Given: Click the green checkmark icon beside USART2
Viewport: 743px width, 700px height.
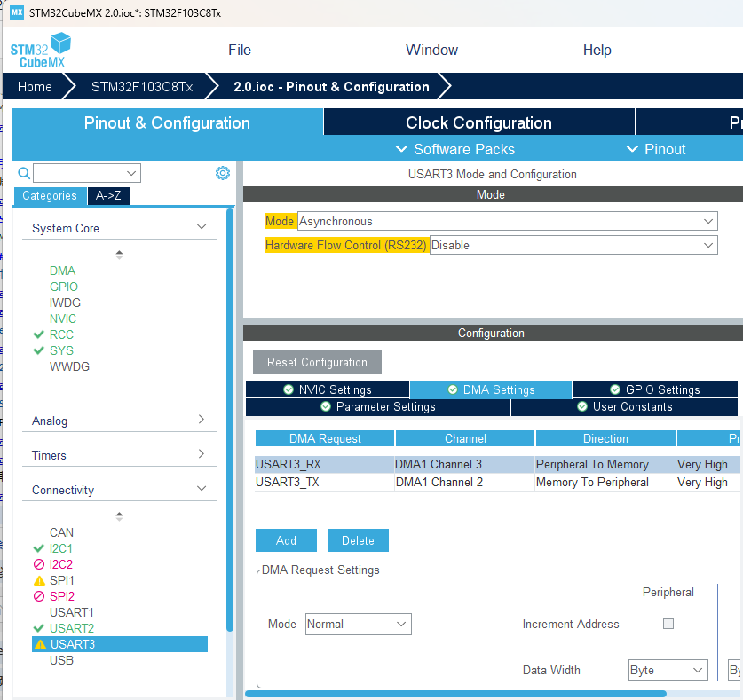Looking at the screenshot, I should pos(38,628).
